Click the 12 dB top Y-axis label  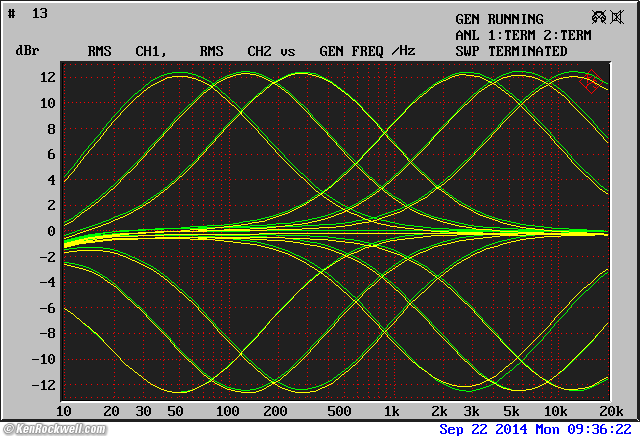click(46, 77)
